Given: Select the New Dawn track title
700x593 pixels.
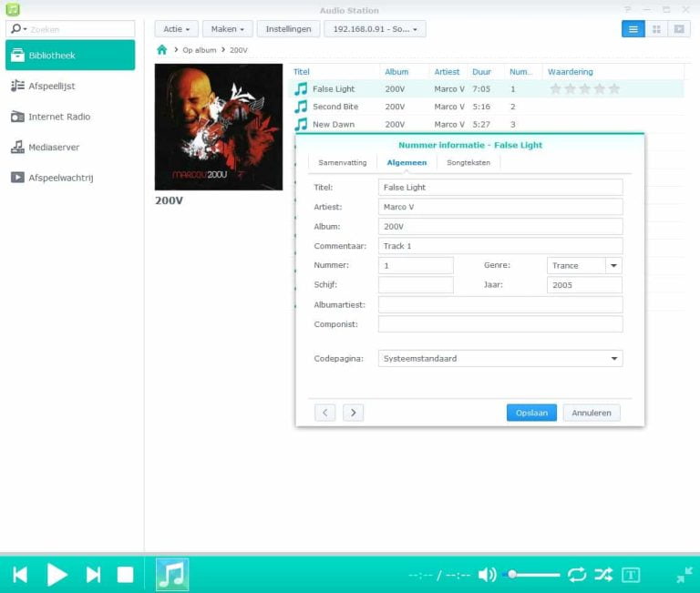Looking at the screenshot, I should (x=334, y=125).
